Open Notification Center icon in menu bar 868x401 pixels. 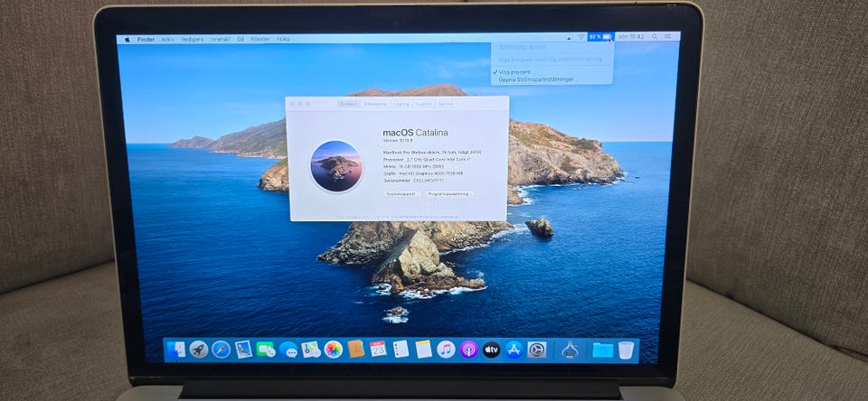(669, 36)
